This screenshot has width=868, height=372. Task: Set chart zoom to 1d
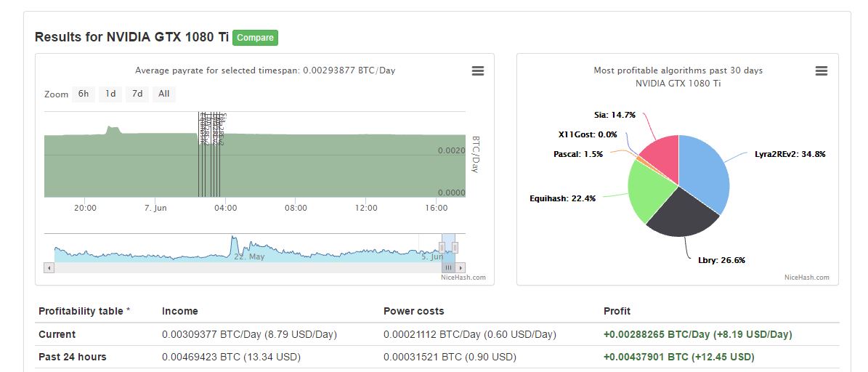[x=110, y=94]
